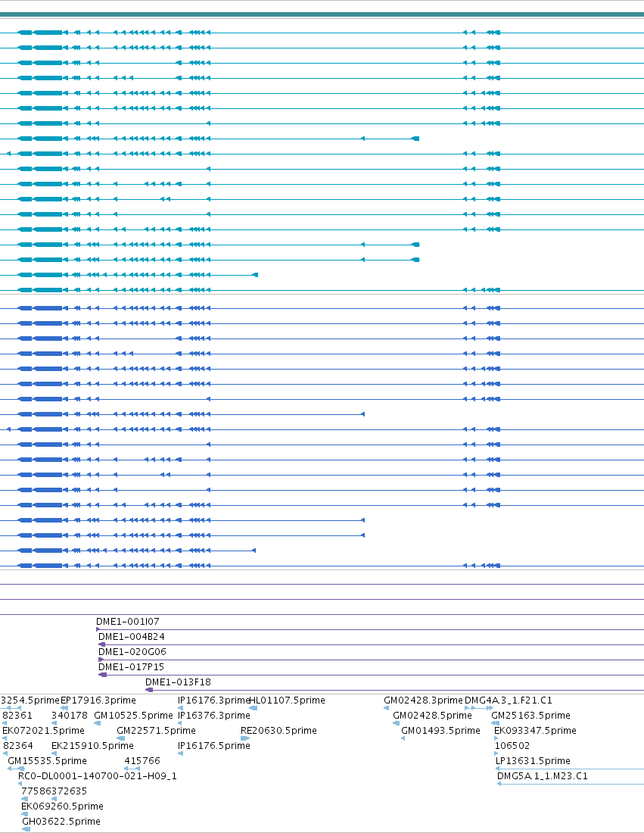The image size is (644, 833).
Task: Click the EK215910.5prime EST label
Action: click(x=92, y=745)
